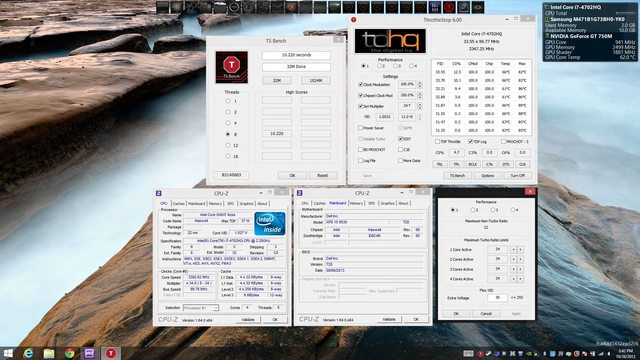Decrease the 3 Cores Active turbo ratio
This screenshot has height=360, width=640.
[513, 269]
